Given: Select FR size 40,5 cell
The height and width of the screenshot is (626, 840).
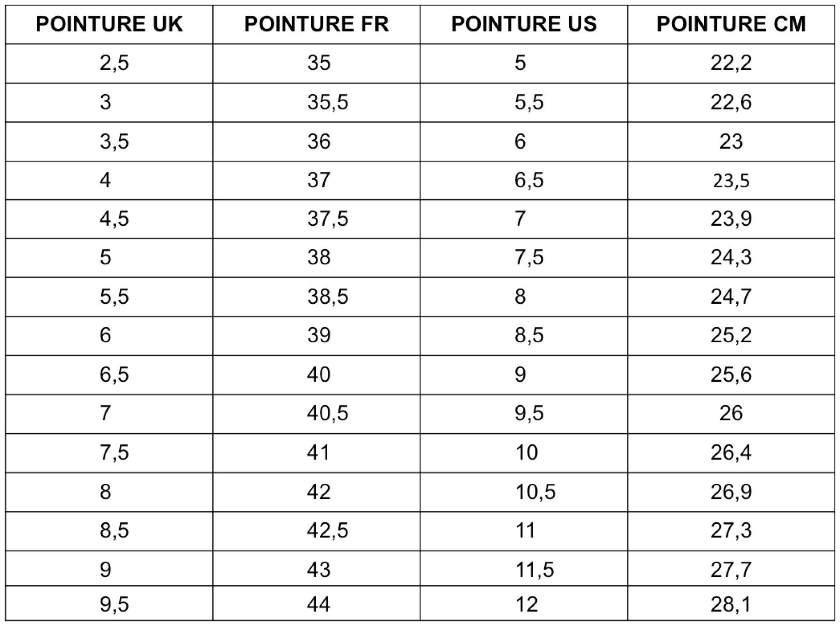Looking at the screenshot, I should click(x=327, y=413).
